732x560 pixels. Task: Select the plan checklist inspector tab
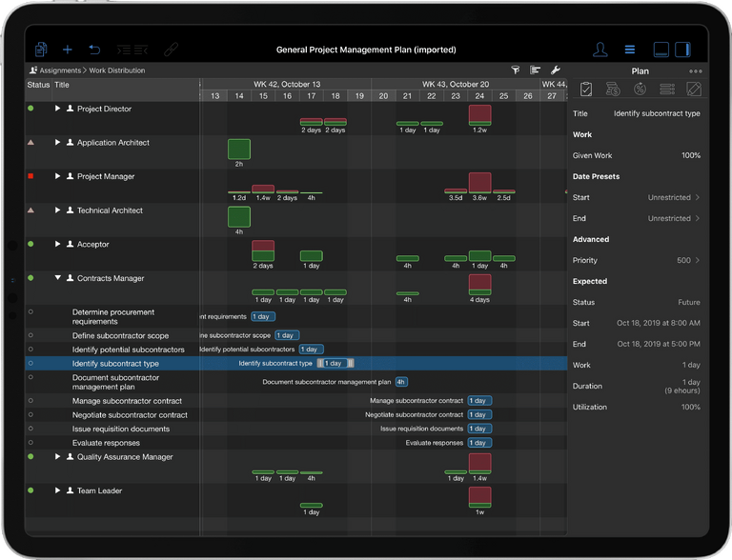(x=586, y=90)
